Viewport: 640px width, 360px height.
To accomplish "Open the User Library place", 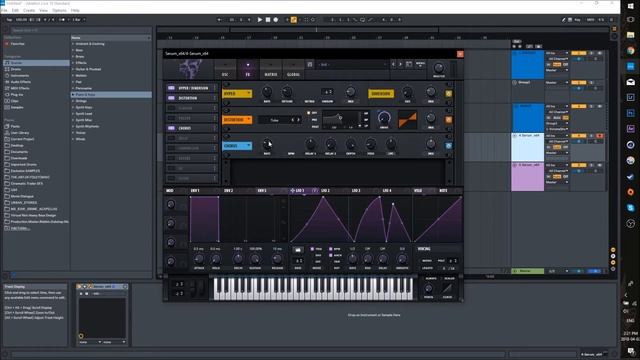I will (x=20, y=133).
